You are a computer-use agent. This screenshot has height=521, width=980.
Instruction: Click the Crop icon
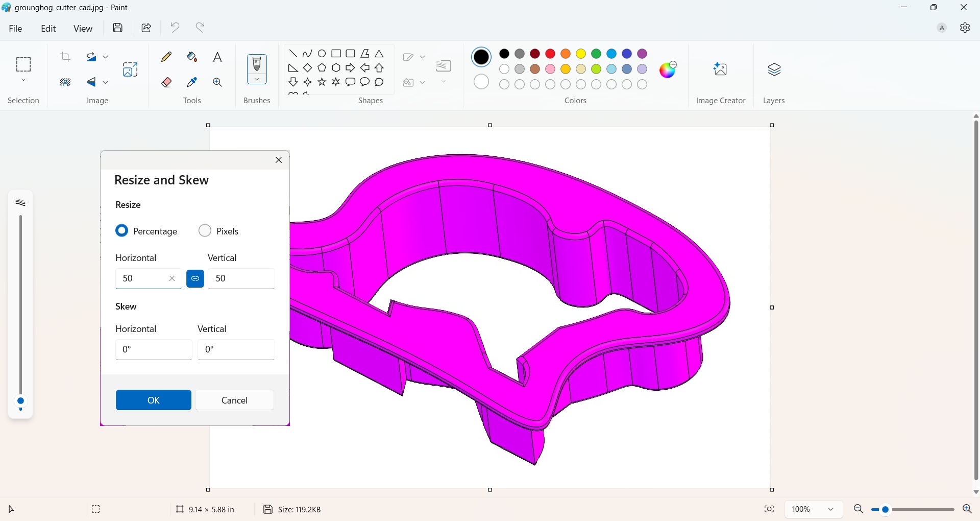65,57
